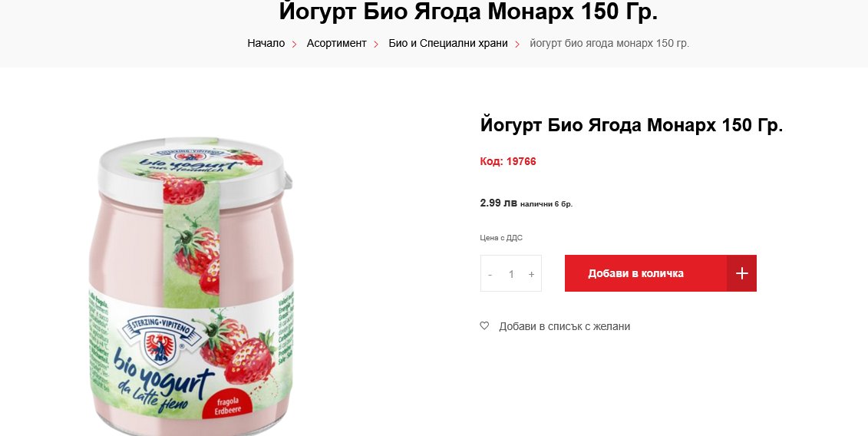Click the breadcrumb chevron after Начало
Screen dimensions: 868x436
pos(295,44)
